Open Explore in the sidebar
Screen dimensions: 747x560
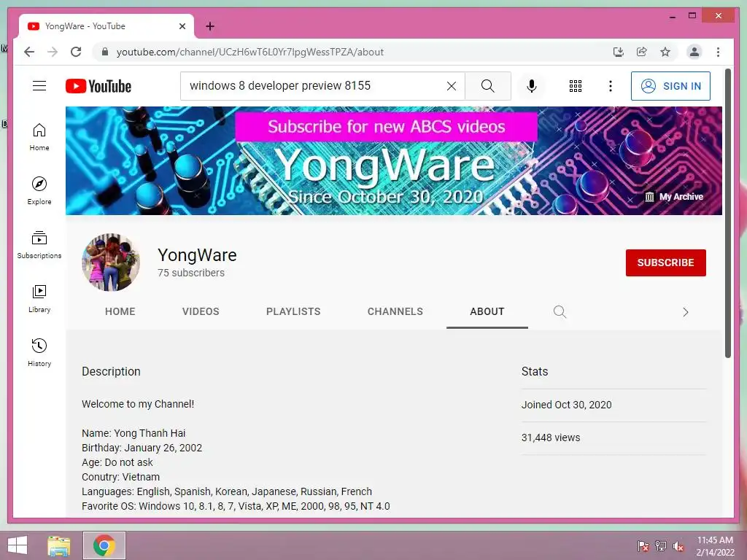click(x=39, y=191)
